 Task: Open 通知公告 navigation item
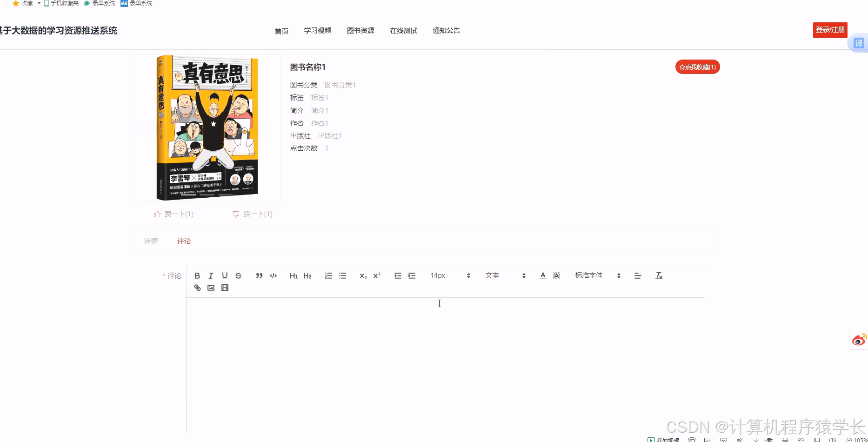click(x=446, y=31)
